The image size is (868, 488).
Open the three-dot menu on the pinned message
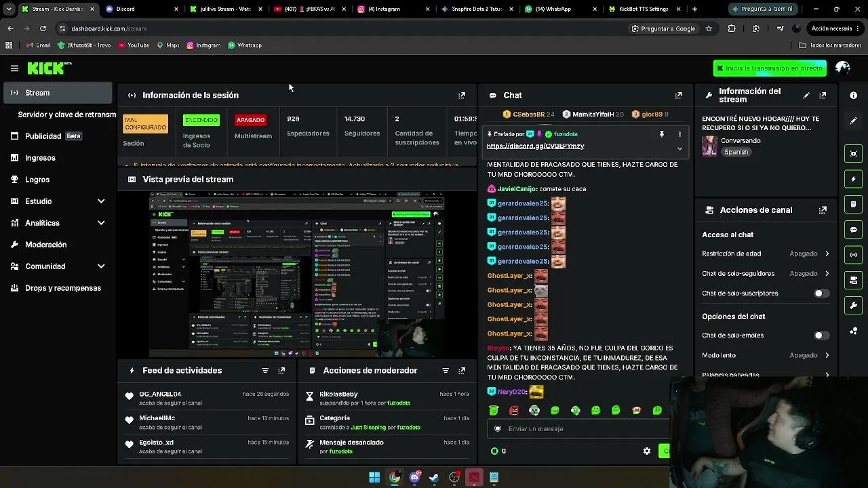679,134
